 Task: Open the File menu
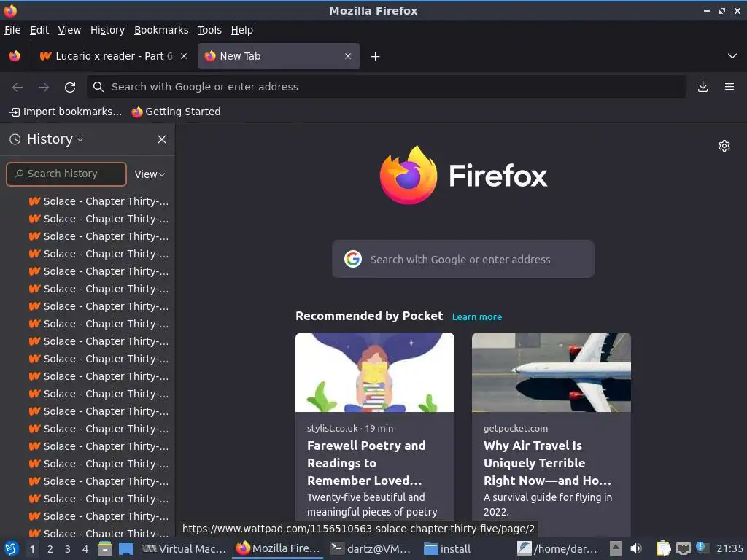[x=12, y=30]
